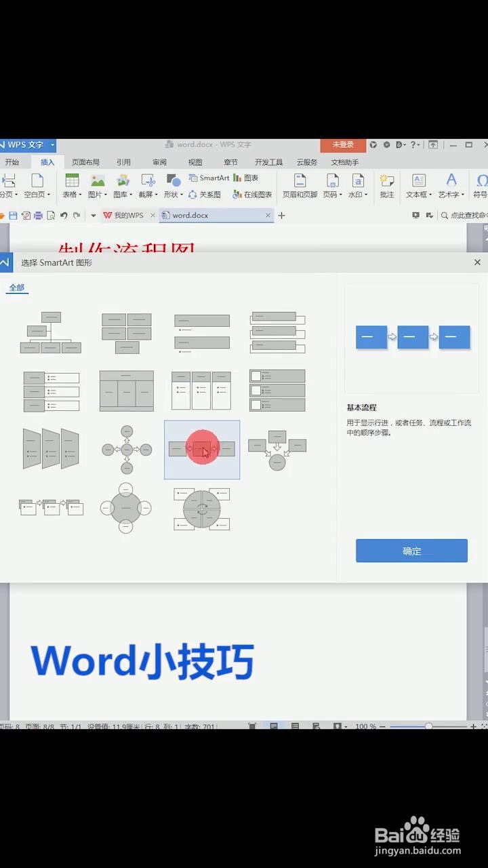488x868 pixels.
Task: Click the SmartArt ribbon button
Action: coord(209,178)
